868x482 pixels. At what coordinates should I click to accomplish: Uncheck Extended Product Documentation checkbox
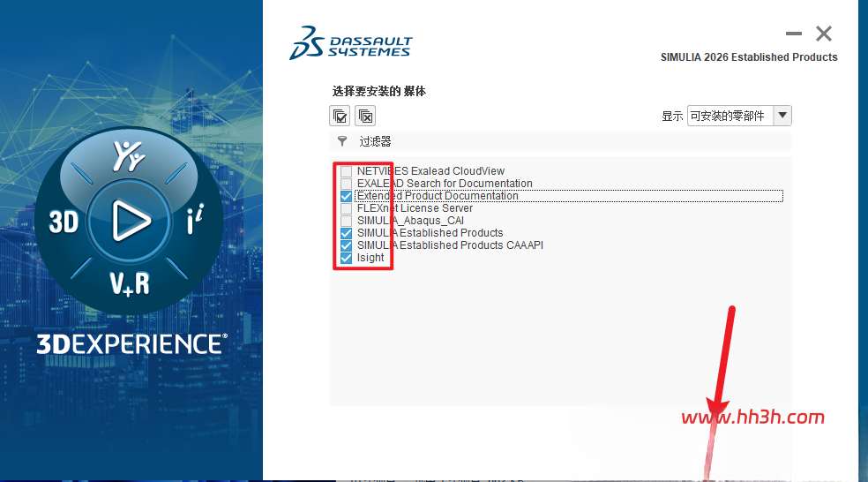point(346,196)
